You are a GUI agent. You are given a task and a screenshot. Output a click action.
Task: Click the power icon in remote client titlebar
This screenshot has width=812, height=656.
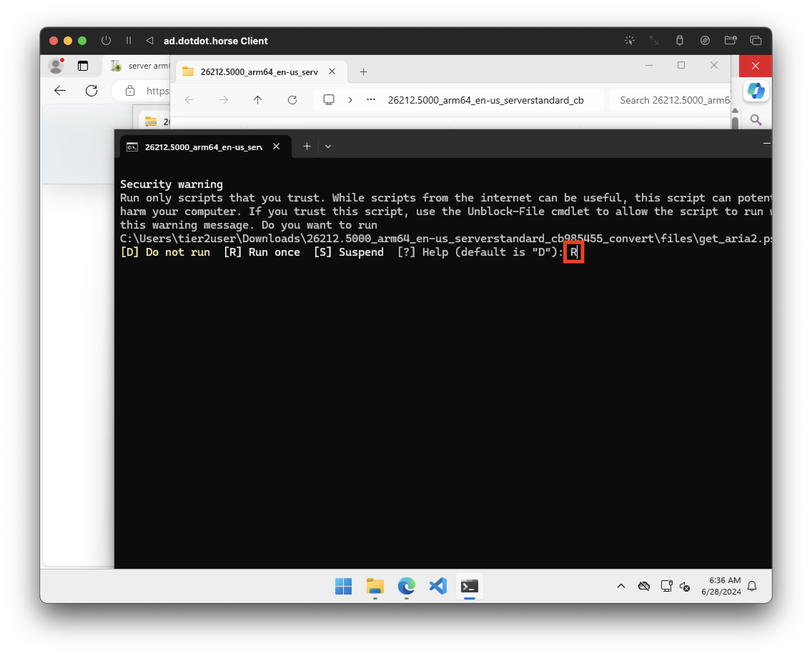click(106, 40)
